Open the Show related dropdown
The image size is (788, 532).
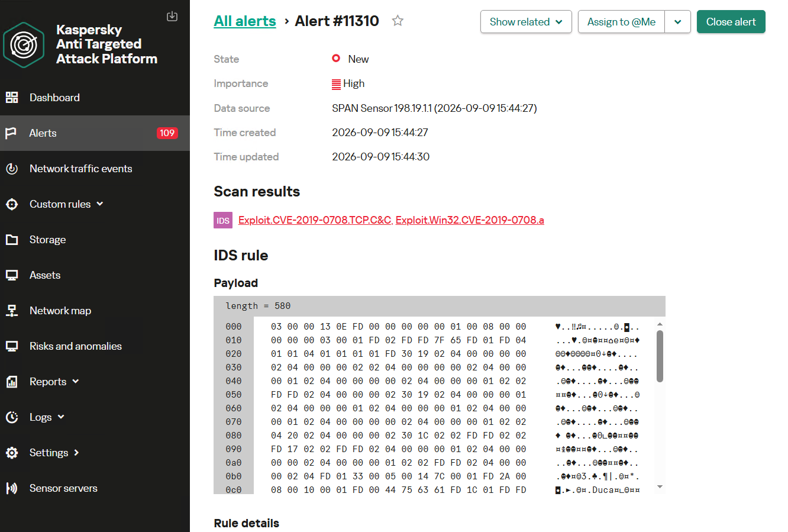tap(526, 22)
